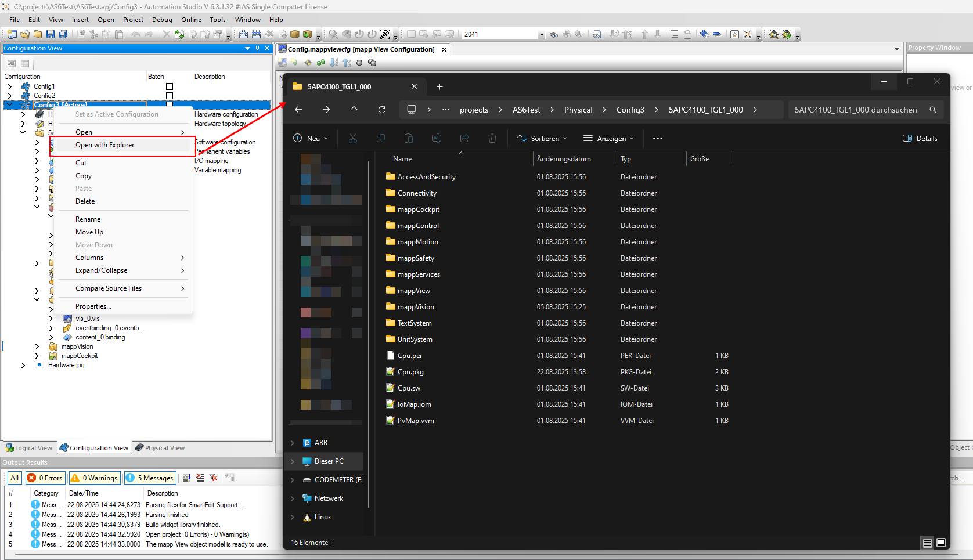Click the AS6Test breadcrumb in Explorer
Screen dimensions: 973x560
coord(527,110)
